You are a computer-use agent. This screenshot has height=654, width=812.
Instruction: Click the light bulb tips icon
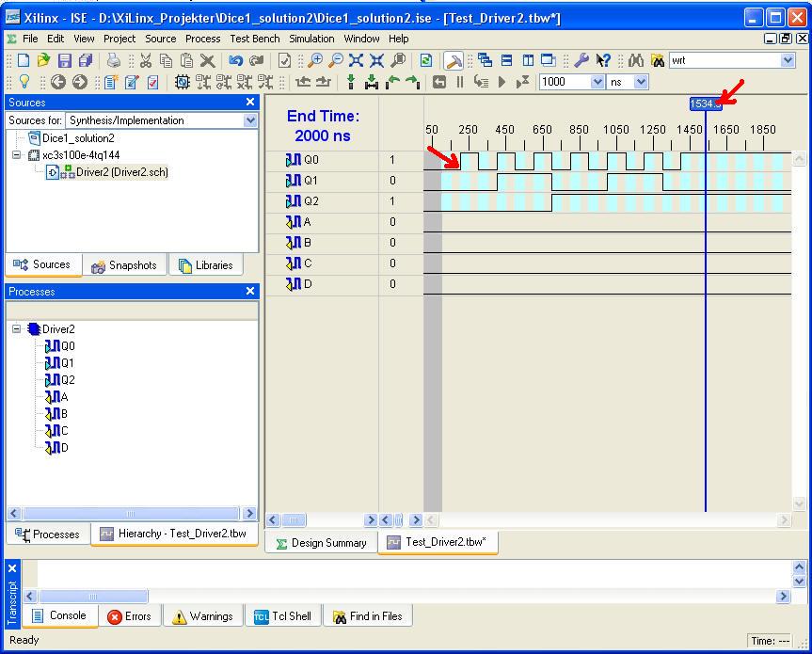tap(24, 82)
